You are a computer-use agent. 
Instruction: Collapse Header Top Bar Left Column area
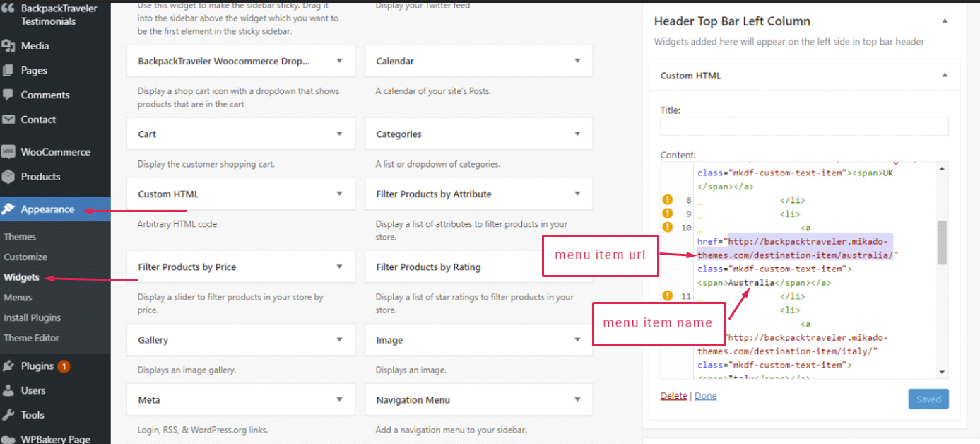pyautogui.click(x=945, y=21)
